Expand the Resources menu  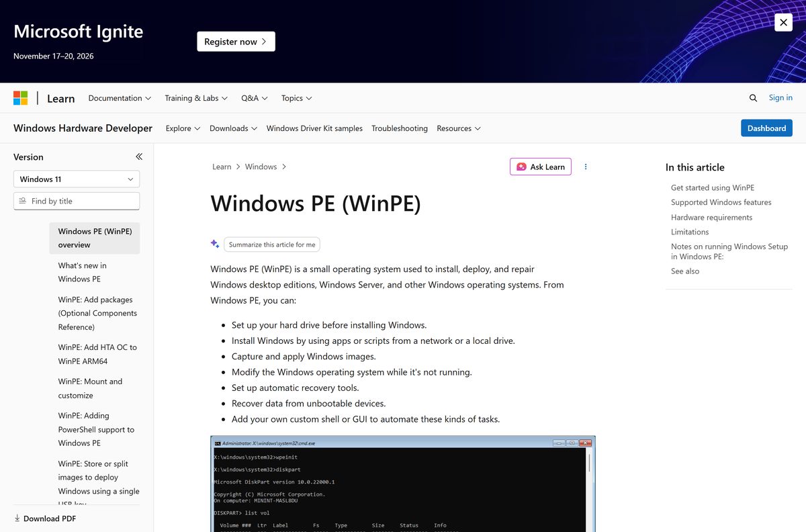tap(459, 128)
